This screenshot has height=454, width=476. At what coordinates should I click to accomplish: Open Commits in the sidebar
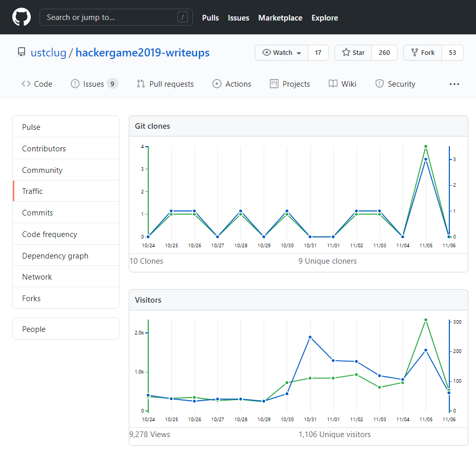(x=66, y=212)
